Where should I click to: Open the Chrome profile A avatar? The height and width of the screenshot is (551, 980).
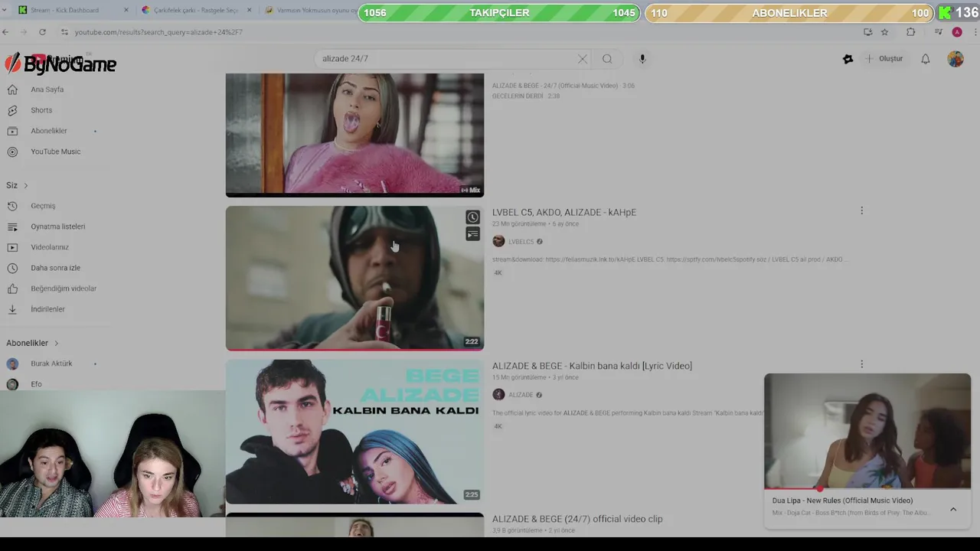(x=957, y=32)
